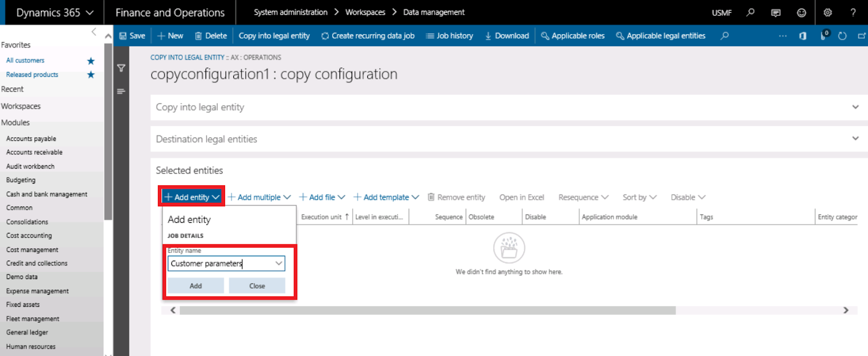Open Applicable legal entities

661,36
